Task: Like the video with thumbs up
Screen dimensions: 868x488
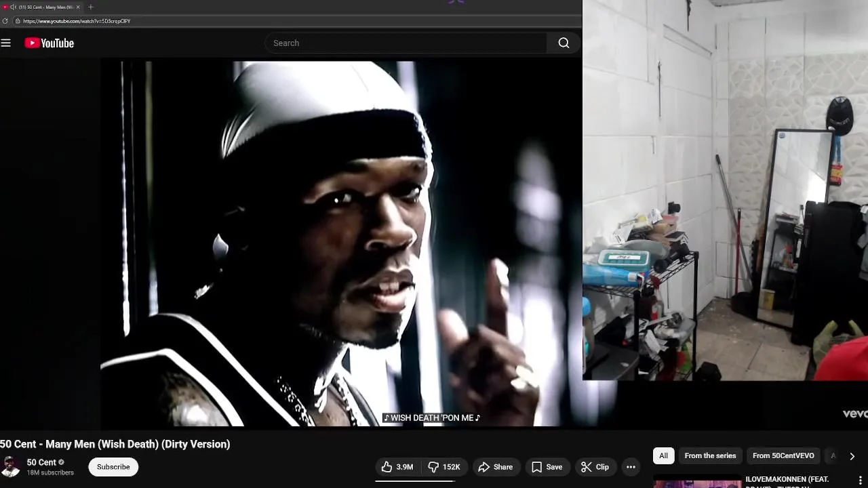Action: tap(397, 467)
